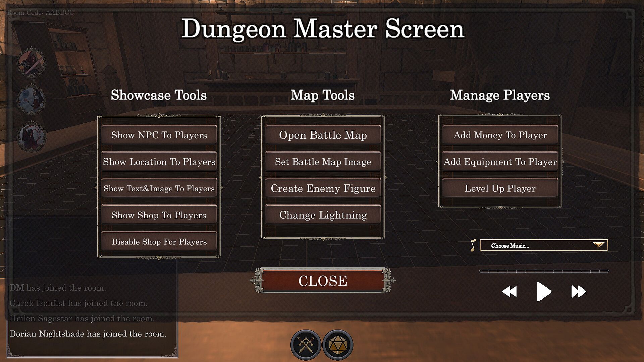This screenshot has width=644, height=362.
Task: Click Level Up Player
Action: click(500, 188)
